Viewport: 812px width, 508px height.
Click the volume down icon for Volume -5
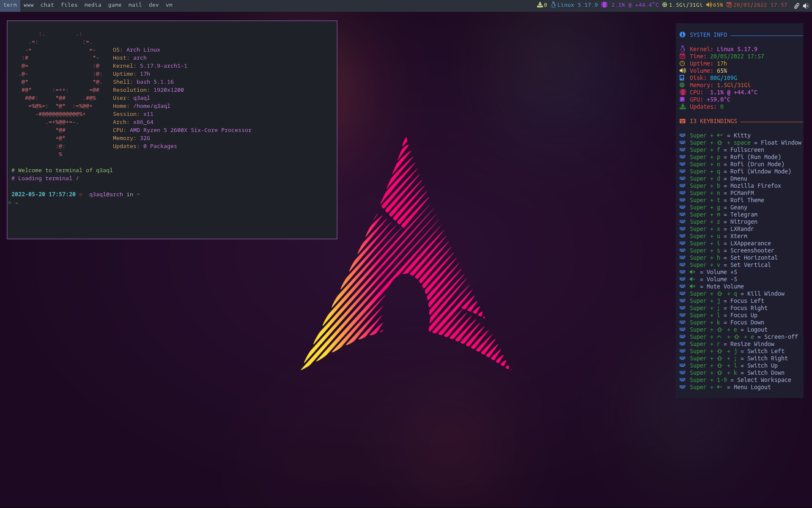coord(692,279)
